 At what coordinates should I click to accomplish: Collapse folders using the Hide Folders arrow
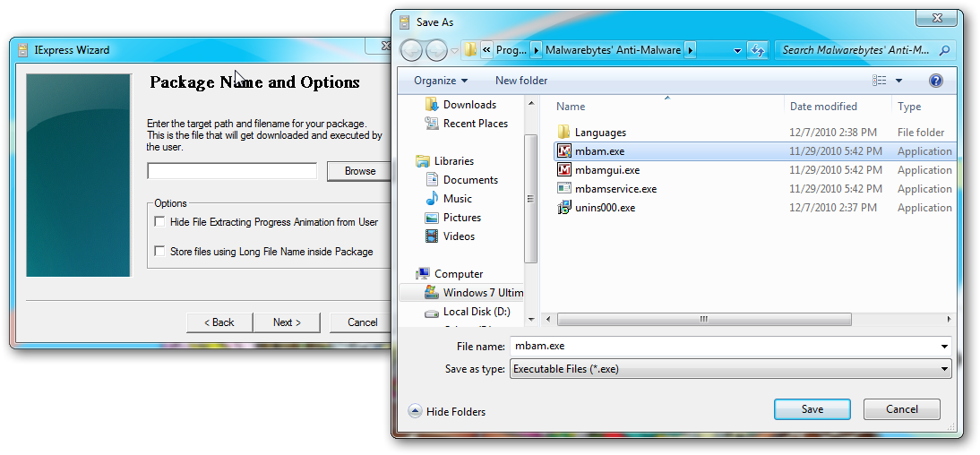415,411
